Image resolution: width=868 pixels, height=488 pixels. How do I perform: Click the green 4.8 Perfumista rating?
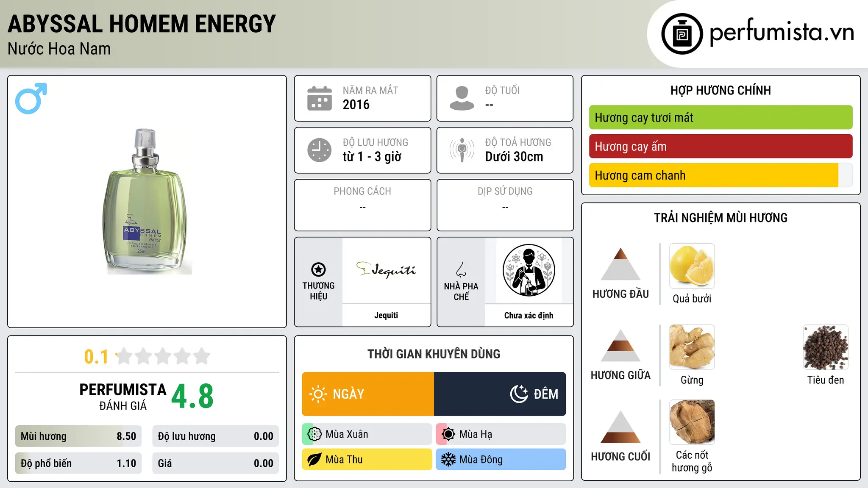pos(192,396)
